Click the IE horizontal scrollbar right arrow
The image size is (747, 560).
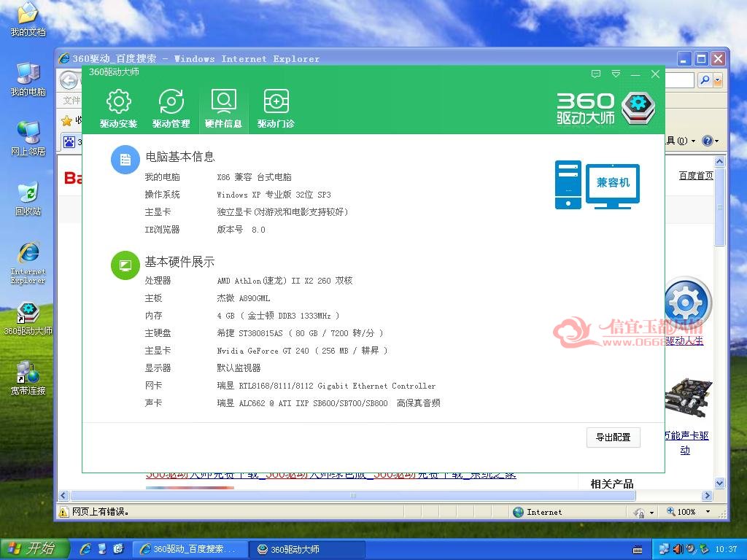tap(707, 495)
